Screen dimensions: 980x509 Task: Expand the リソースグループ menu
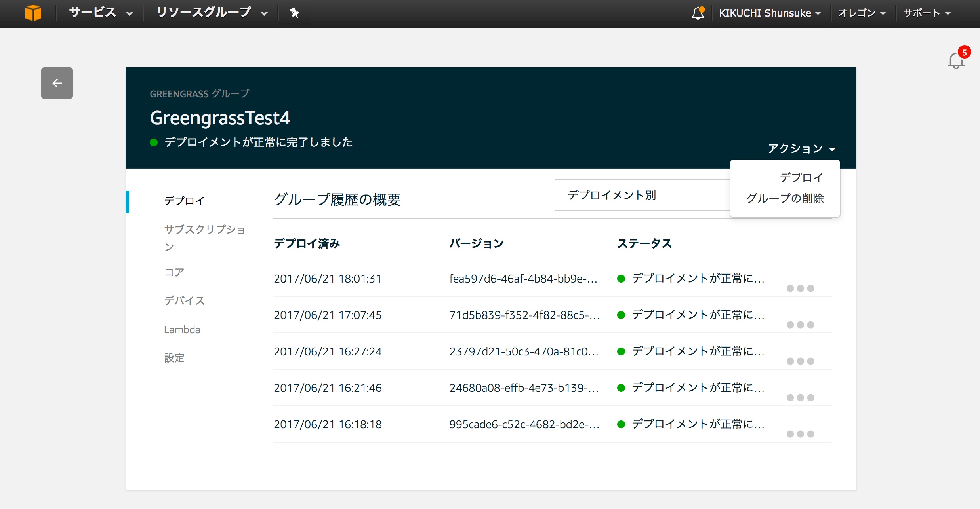pos(212,13)
